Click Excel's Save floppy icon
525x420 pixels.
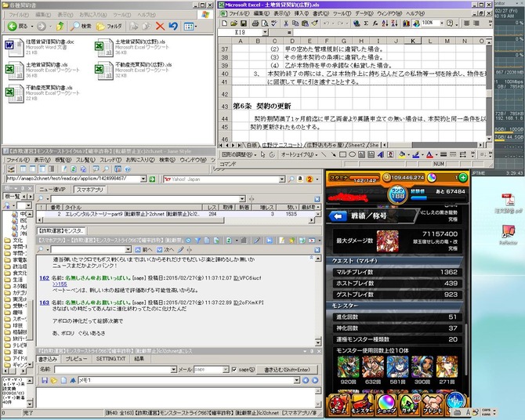[244, 23]
